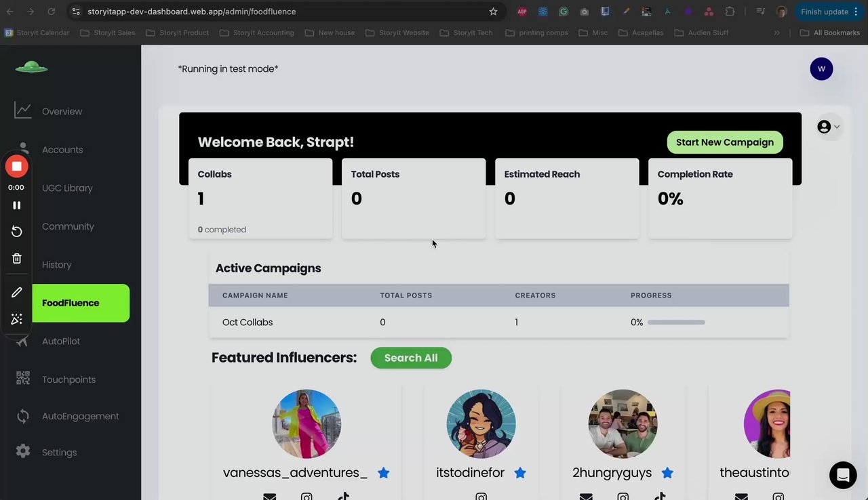Open the Grammarly extension icon
This screenshot has width=868, height=500.
click(x=564, y=12)
